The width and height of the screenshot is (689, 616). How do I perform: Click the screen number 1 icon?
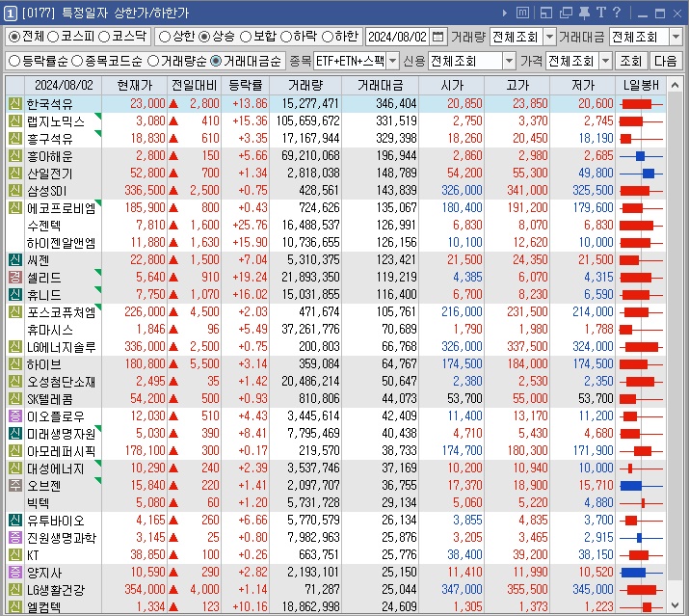coord(10,13)
